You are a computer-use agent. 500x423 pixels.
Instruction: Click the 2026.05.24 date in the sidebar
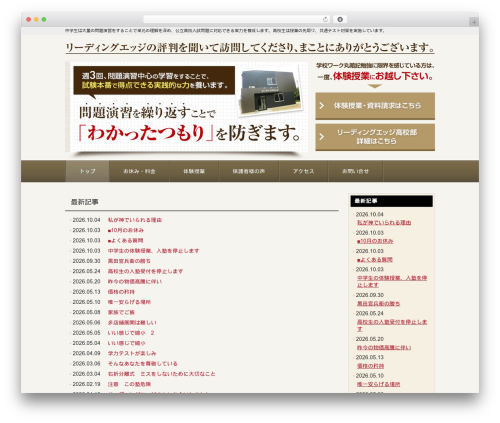coord(369,313)
